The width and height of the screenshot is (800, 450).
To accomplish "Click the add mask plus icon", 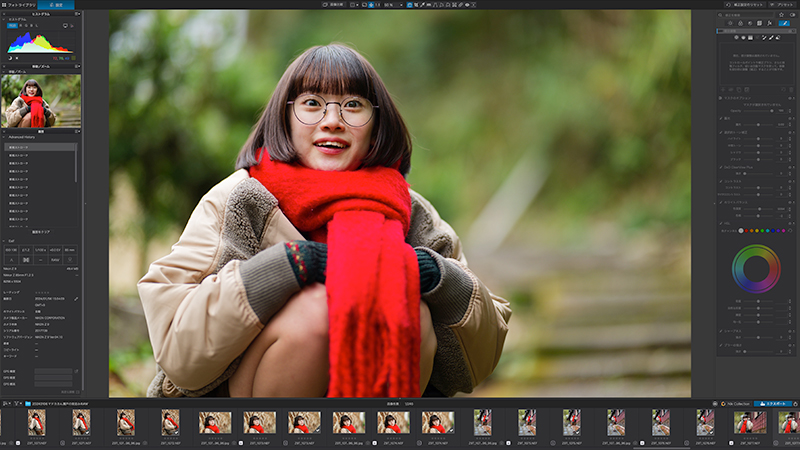I will (x=723, y=90).
